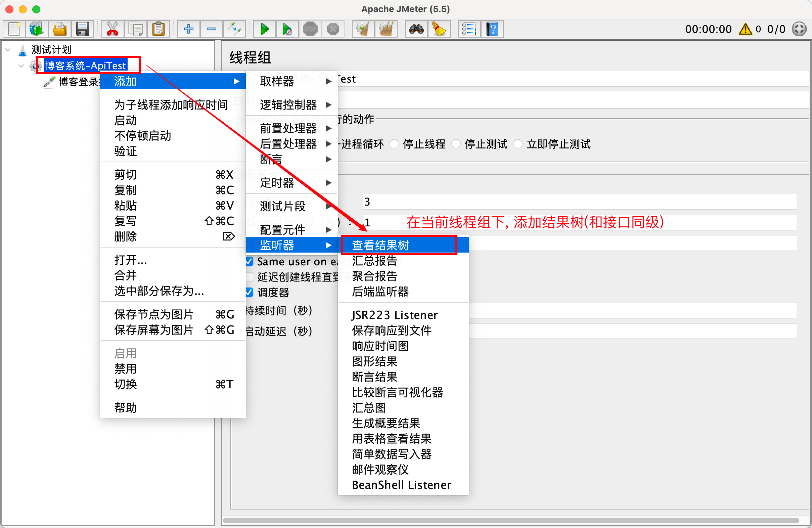Open the 添加 submenu
Image resolution: width=812 pixels, height=528 pixels.
pos(173,81)
